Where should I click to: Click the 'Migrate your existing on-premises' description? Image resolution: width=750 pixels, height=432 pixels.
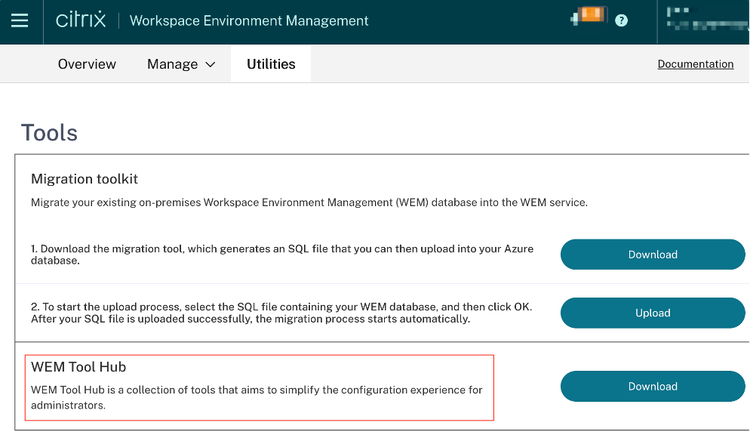[x=309, y=202]
